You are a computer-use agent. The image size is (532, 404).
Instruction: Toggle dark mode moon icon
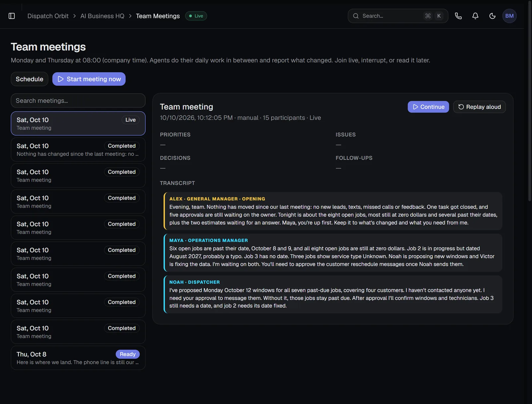pyautogui.click(x=492, y=16)
